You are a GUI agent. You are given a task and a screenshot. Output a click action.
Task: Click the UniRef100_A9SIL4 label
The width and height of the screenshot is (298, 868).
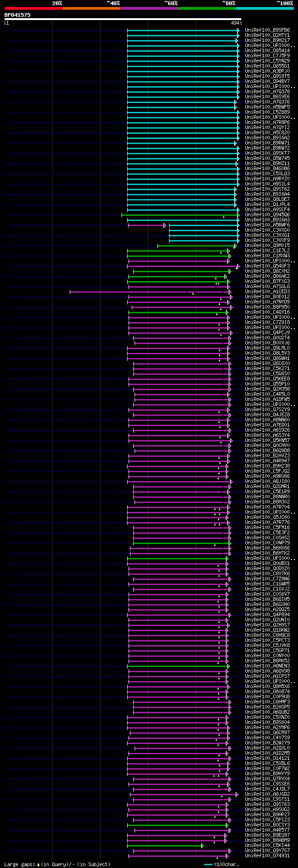click(267, 184)
